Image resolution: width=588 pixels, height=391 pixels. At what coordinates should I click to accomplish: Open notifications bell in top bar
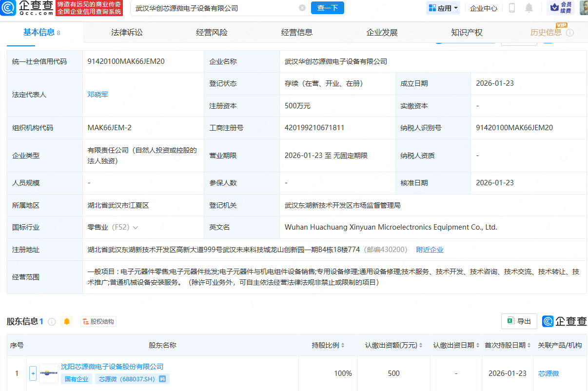pos(529,8)
